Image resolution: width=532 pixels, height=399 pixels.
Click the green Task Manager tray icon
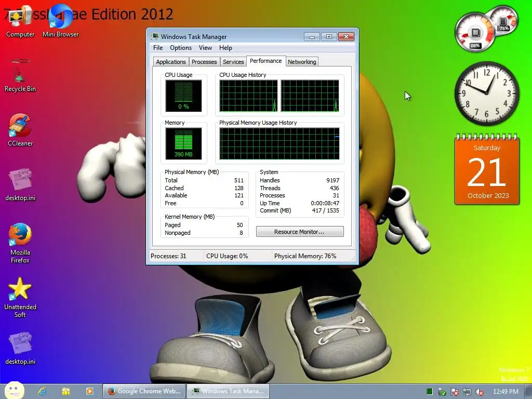pyautogui.click(x=430, y=392)
